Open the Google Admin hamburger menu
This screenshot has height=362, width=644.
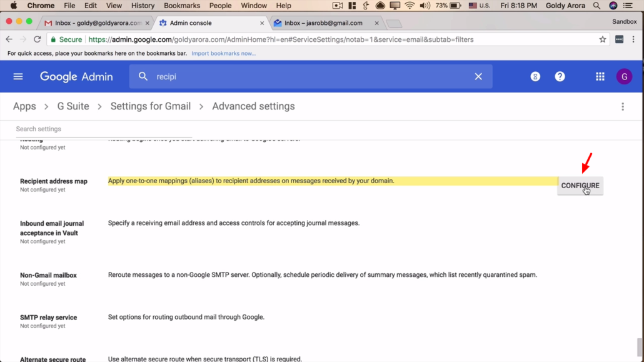(18, 76)
